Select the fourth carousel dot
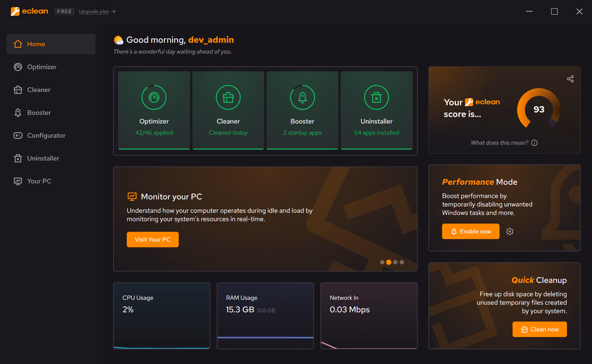 click(x=402, y=262)
